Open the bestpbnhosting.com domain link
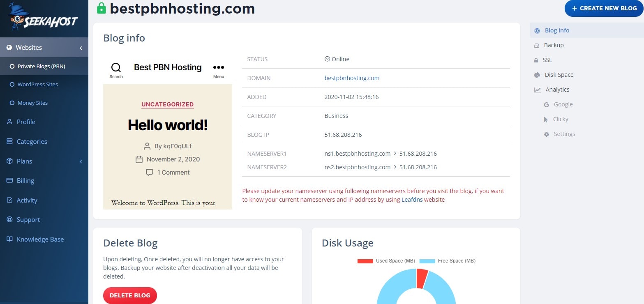The height and width of the screenshot is (304, 644). pos(352,78)
